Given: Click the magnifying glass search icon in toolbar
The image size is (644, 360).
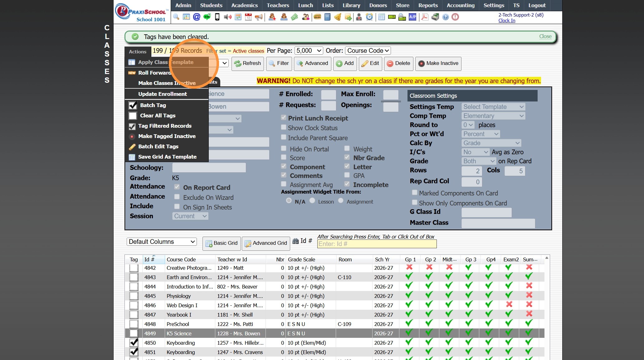Looking at the screenshot, I should click(176, 17).
